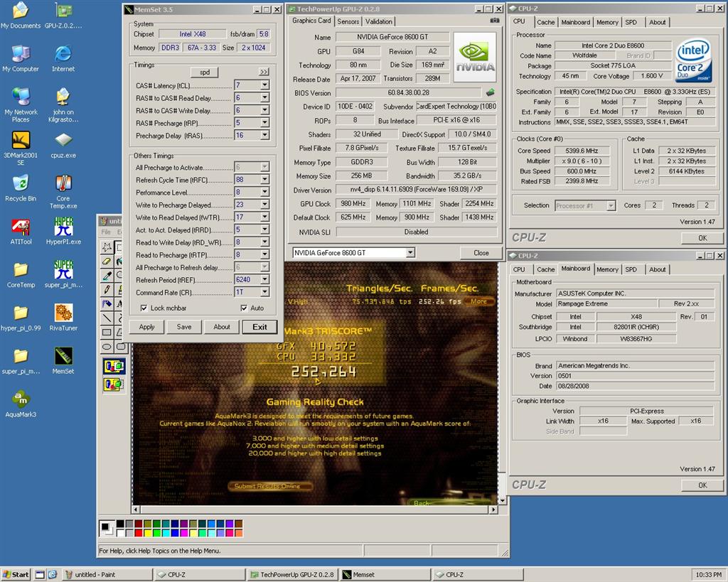The image size is (728, 582).
Task: Select the Pencil tool in Paint
Action: 107,290
